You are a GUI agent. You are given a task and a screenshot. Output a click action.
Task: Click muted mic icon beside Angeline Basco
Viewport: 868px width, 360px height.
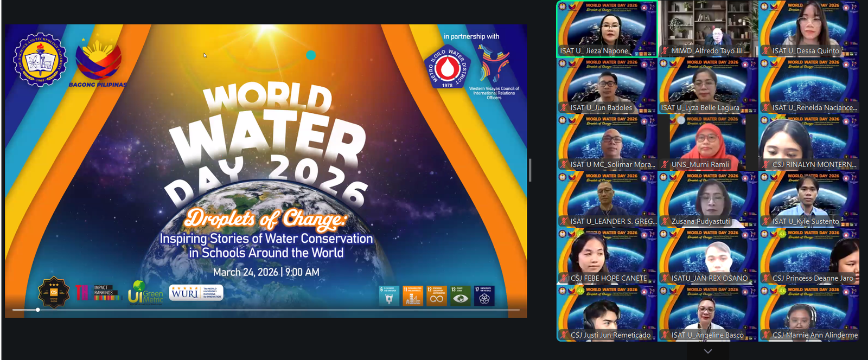[665, 336]
